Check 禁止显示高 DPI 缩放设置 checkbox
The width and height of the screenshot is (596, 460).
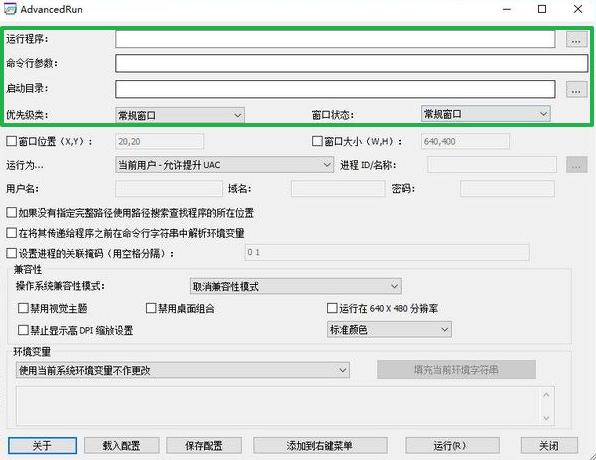(x=23, y=330)
